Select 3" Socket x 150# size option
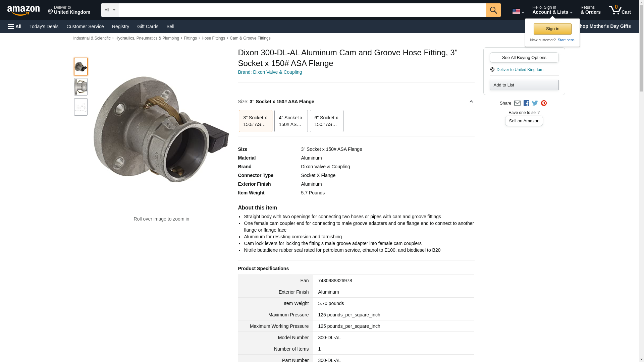The image size is (644, 362). [x=255, y=121]
